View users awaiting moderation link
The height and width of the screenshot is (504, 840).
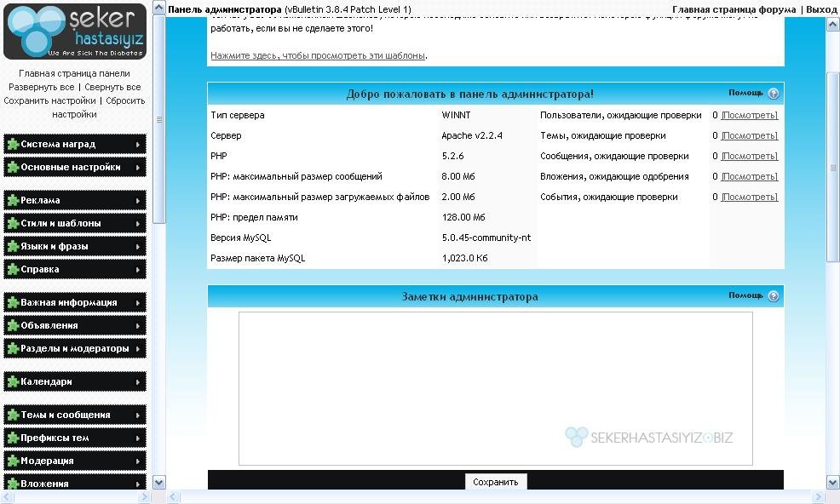point(750,115)
